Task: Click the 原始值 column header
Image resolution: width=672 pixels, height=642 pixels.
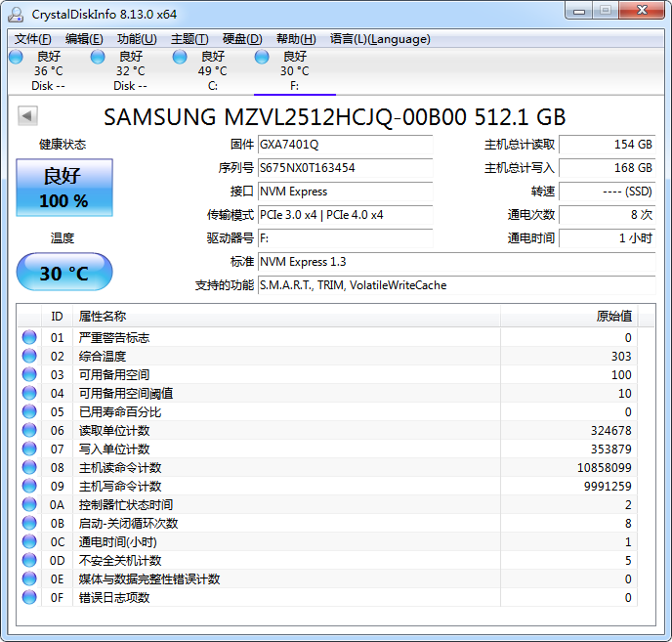Action: click(x=613, y=316)
